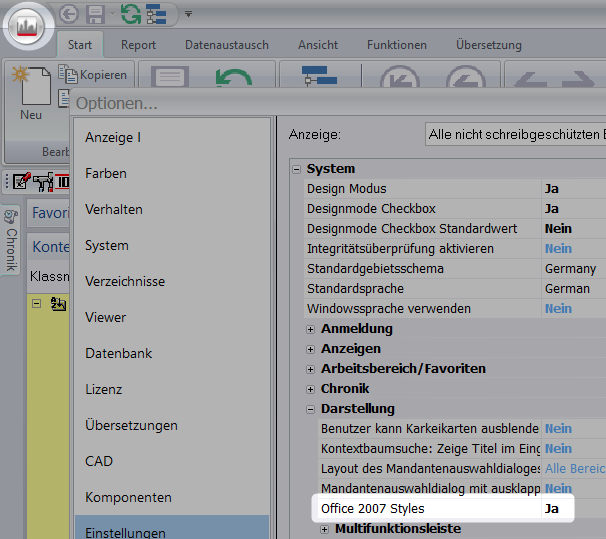The height and width of the screenshot is (539, 606).
Task: Click the back arrow in quick access toolbar
Action: click(69, 14)
